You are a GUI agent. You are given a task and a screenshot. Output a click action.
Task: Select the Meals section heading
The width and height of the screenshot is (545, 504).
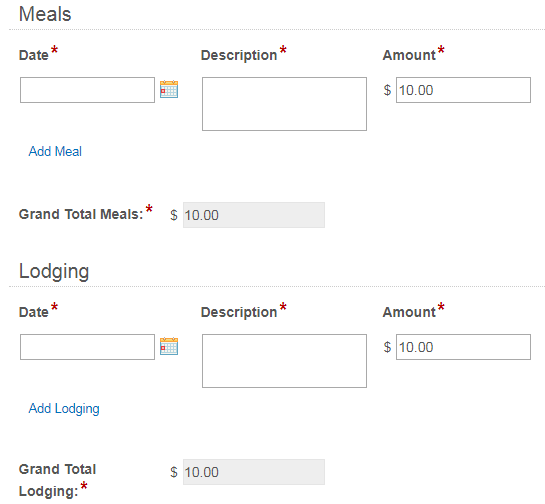point(45,14)
